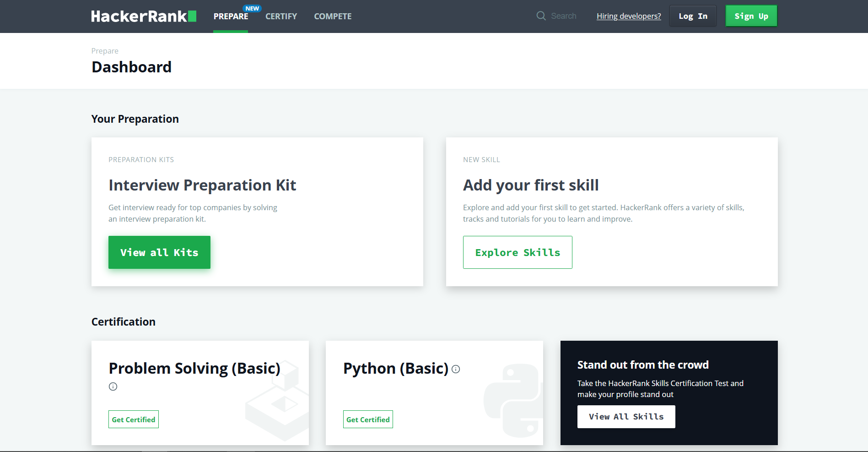Image resolution: width=868 pixels, height=452 pixels.
Task: Open the Hiring developers? link
Action: 628,16
